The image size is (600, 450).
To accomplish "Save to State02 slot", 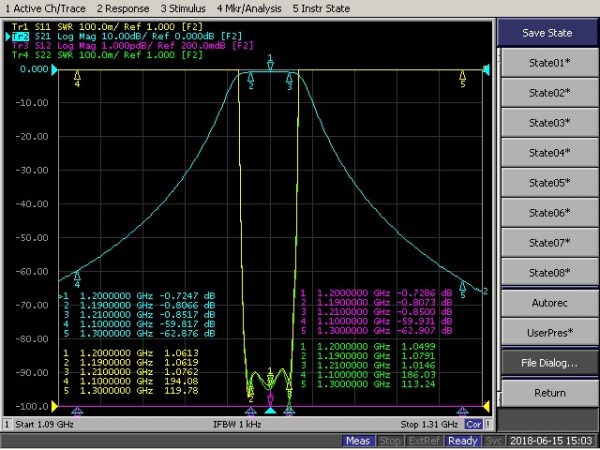I will 549,93.
